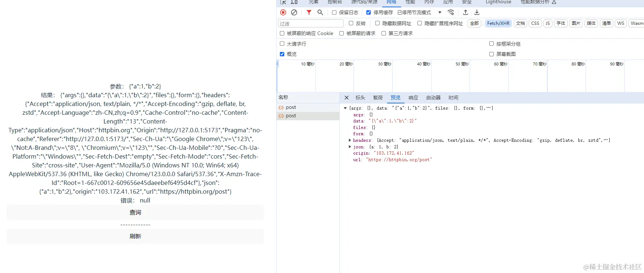Enable the 屏幕截图 checkbox
The width and height of the screenshot is (644, 273).
[x=491, y=54]
